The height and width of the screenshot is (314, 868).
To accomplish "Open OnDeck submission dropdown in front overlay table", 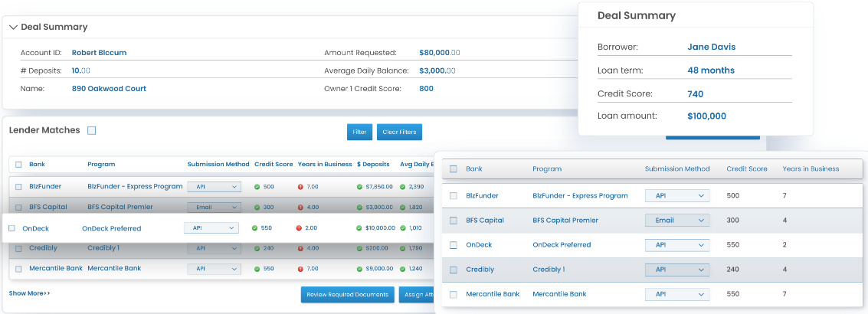I will (x=677, y=245).
